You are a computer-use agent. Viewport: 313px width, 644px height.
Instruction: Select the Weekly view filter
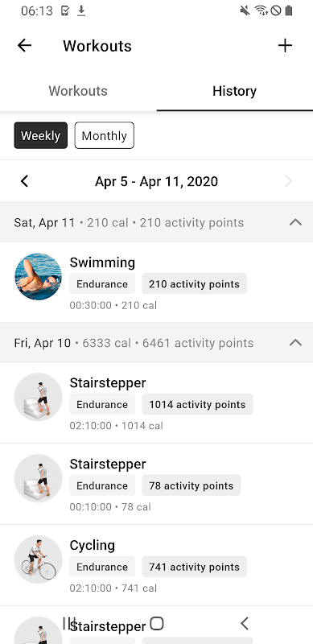point(41,135)
